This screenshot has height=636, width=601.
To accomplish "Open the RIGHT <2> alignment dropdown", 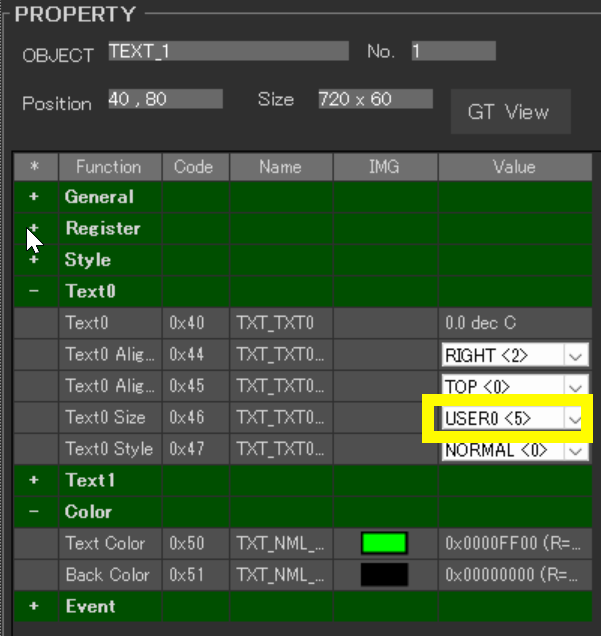I will coord(575,355).
